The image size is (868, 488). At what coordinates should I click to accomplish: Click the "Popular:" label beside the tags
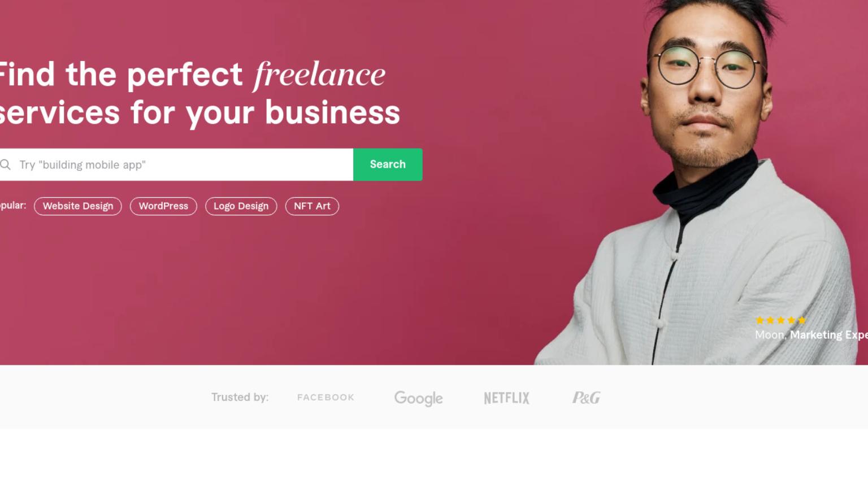(x=13, y=206)
